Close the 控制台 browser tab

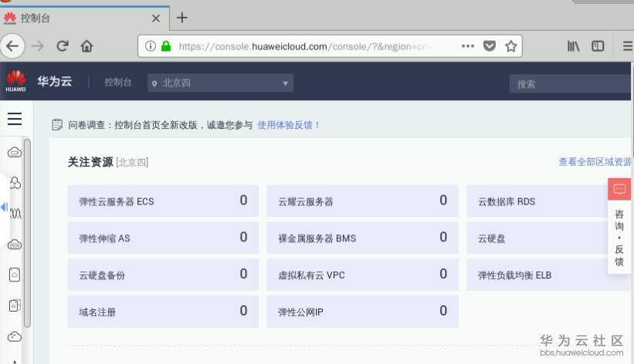[x=156, y=19]
